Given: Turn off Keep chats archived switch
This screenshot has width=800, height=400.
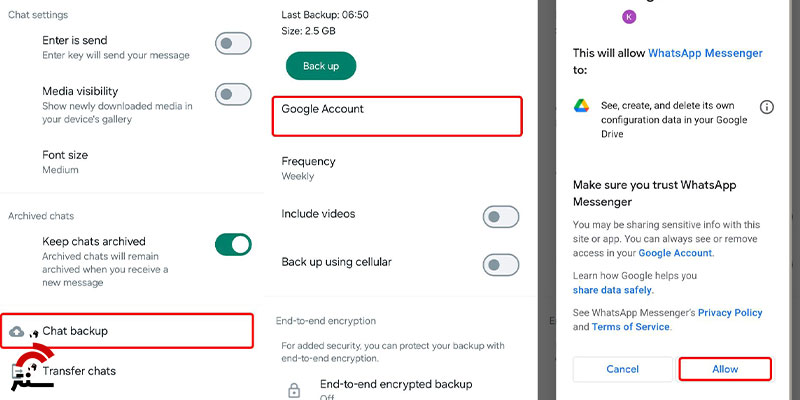Looking at the screenshot, I should point(233,244).
